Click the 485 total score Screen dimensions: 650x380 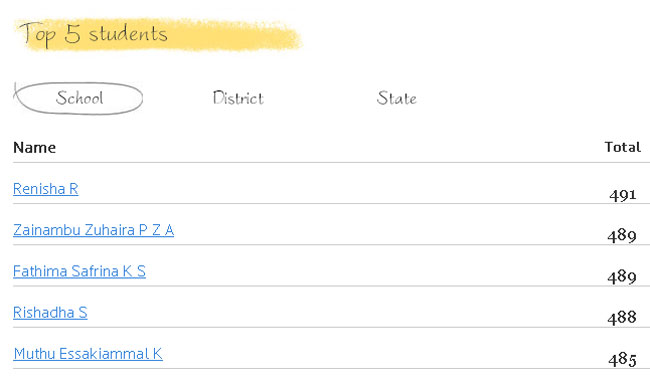click(622, 359)
